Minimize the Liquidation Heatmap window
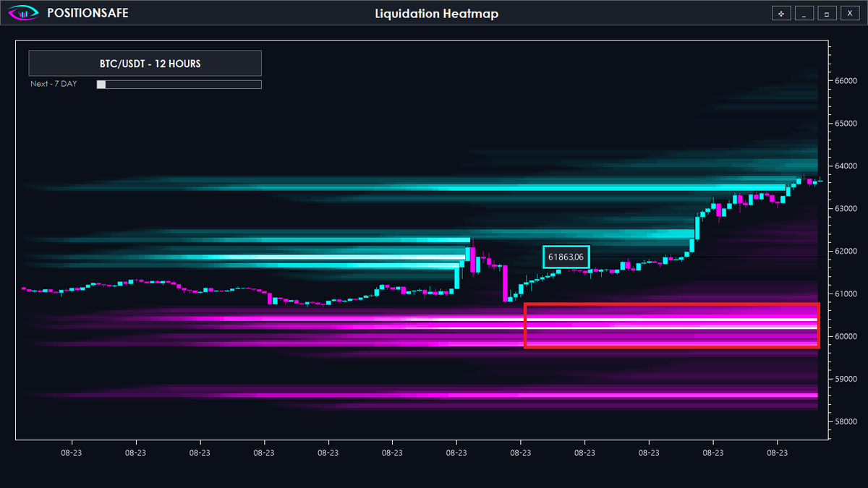The height and width of the screenshot is (488, 868). [x=804, y=13]
